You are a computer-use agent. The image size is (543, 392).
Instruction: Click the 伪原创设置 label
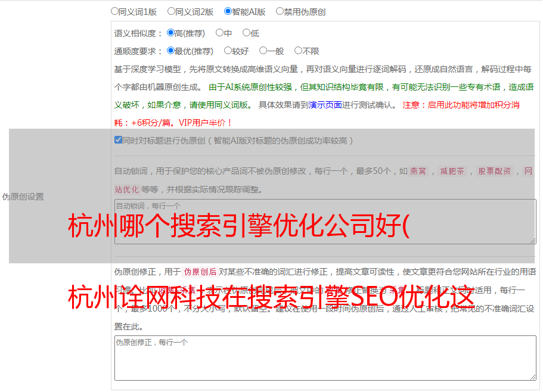(x=23, y=197)
